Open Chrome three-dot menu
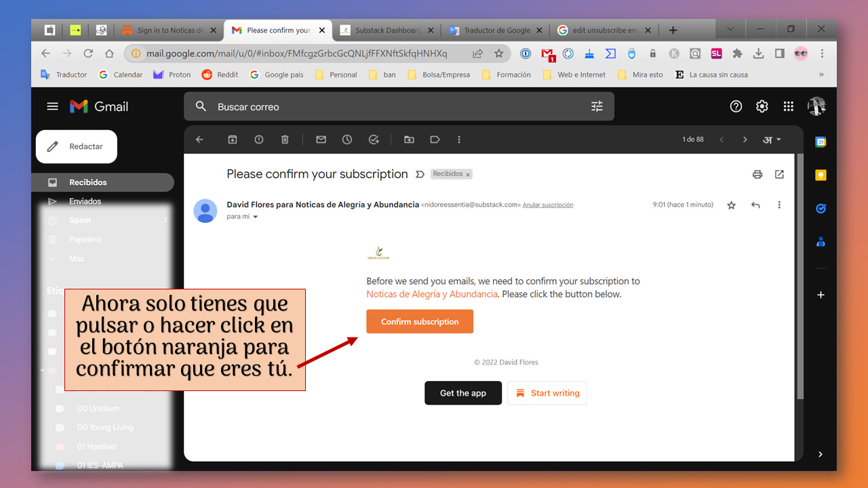Image resolution: width=868 pixels, height=488 pixels. point(822,54)
